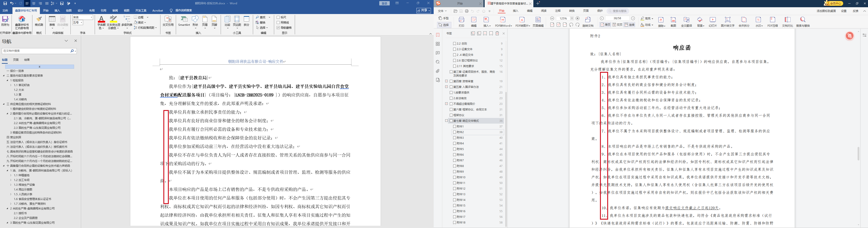
Task: Toggle the 网格线 gridlines checkbox
Action: click(278, 23)
